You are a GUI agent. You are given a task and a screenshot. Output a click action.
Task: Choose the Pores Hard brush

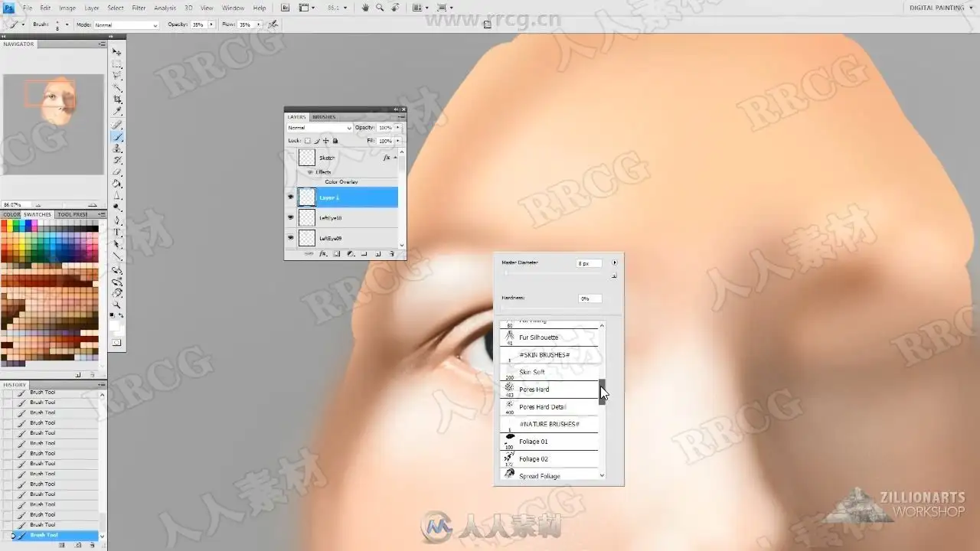549,390
